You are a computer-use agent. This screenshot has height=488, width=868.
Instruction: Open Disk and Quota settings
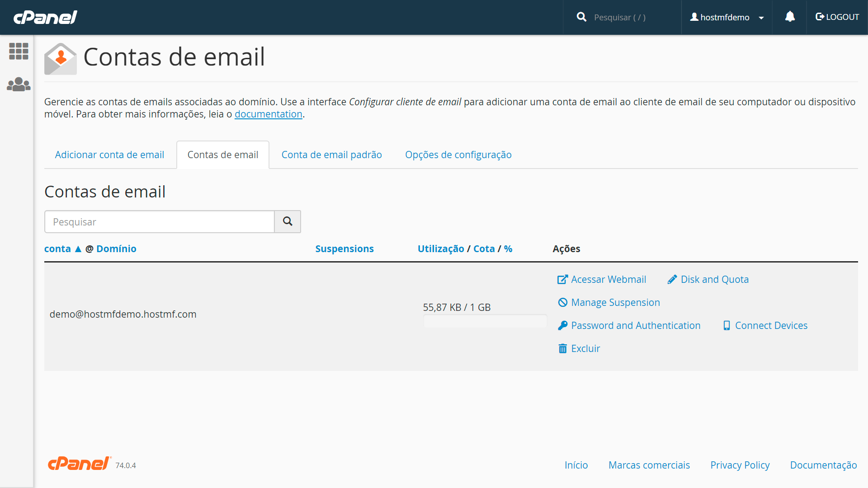[x=708, y=279]
